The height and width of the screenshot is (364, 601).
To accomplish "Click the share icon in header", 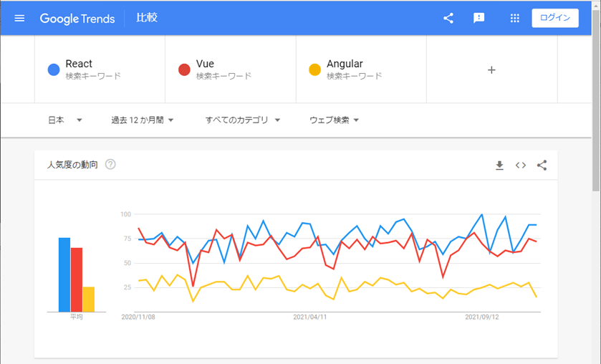I will (x=448, y=18).
